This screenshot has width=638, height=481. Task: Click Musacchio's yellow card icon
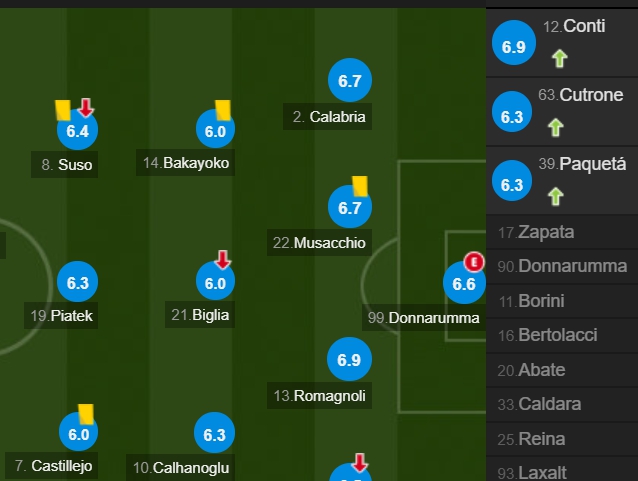coord(360,186)
